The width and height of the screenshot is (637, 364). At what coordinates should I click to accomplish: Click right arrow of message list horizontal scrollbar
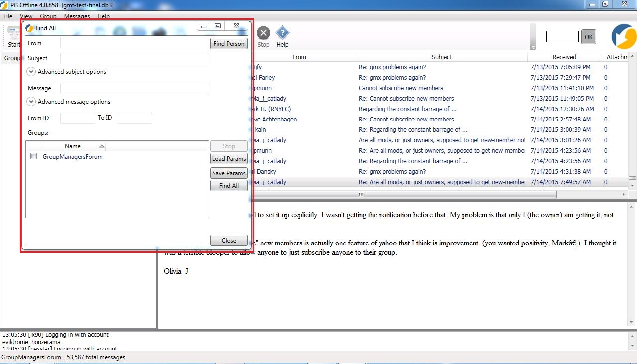(624, 194)
